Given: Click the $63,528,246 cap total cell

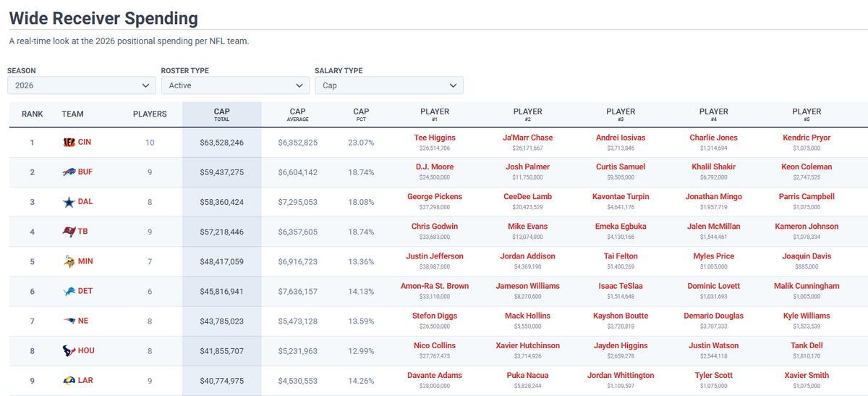Looking at the screenshot, I should [222, 143].
